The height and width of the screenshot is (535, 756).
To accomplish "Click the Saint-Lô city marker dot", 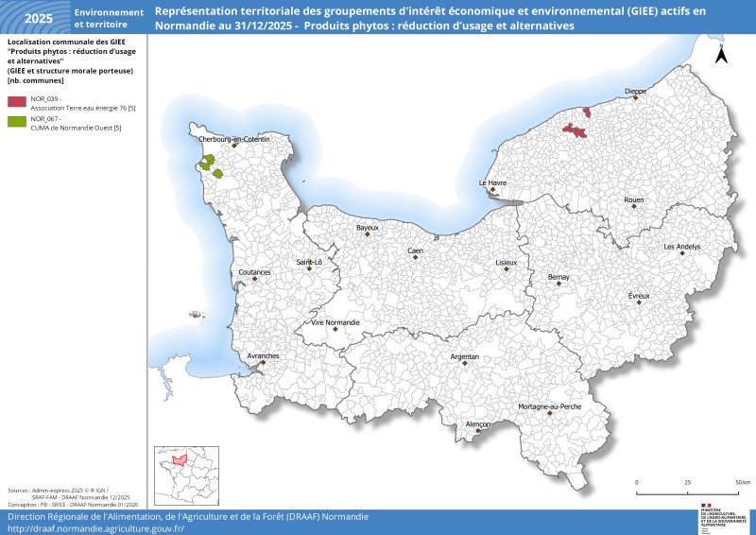I will [310, 268].
